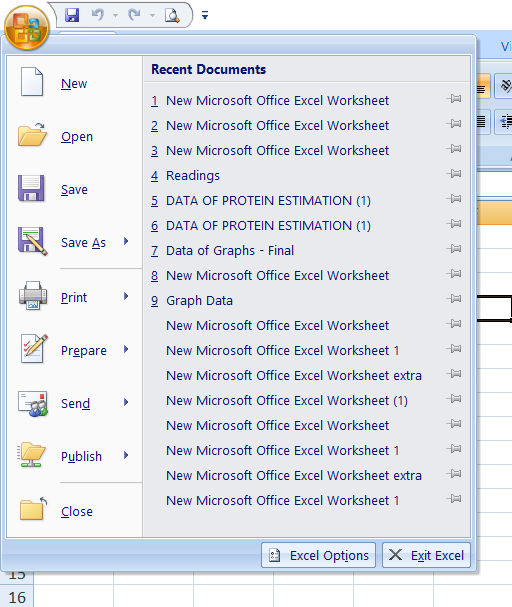Open the Customize Quick Access Toolbar dropdown

(x=205, y=15)
